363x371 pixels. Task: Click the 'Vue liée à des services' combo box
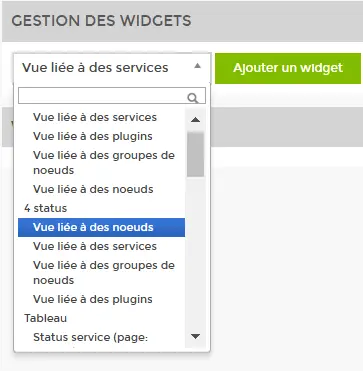point(112,68)
